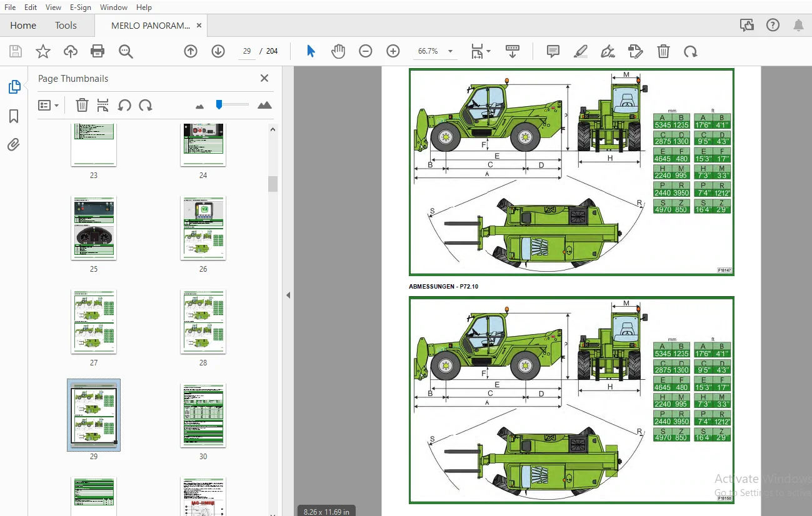Open the Find text search tool
Image resolution: width=812 pixels, height=516 pixels.
point(126,51)
